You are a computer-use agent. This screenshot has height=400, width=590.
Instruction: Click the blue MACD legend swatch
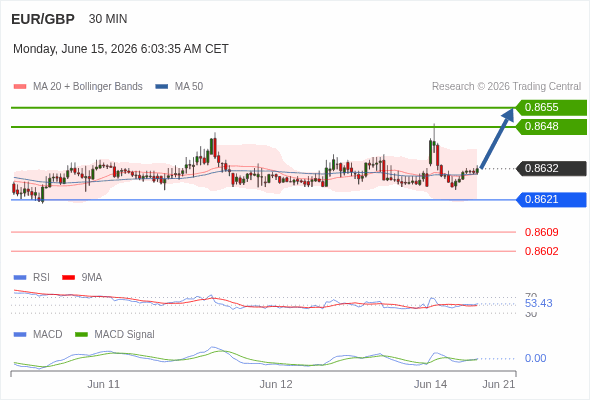pyautogui.click(x=20, y=335)
